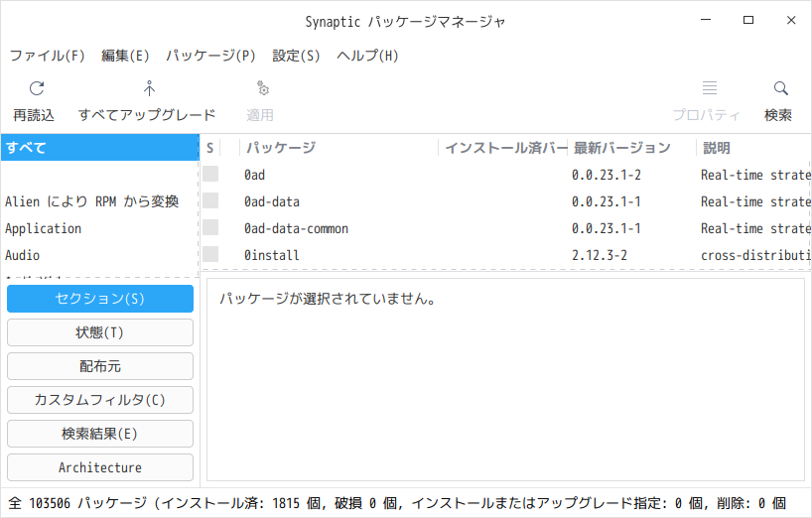Sort by 最新バージョン column header

(x=632, y=148)
